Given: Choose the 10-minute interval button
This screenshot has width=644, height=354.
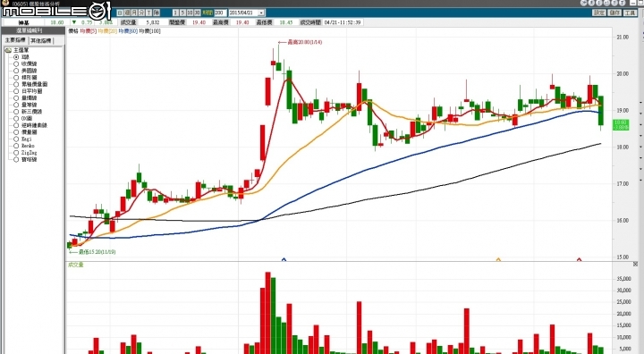Looking at the screenshot, I should pyautogui.click(x=190, y=13).
